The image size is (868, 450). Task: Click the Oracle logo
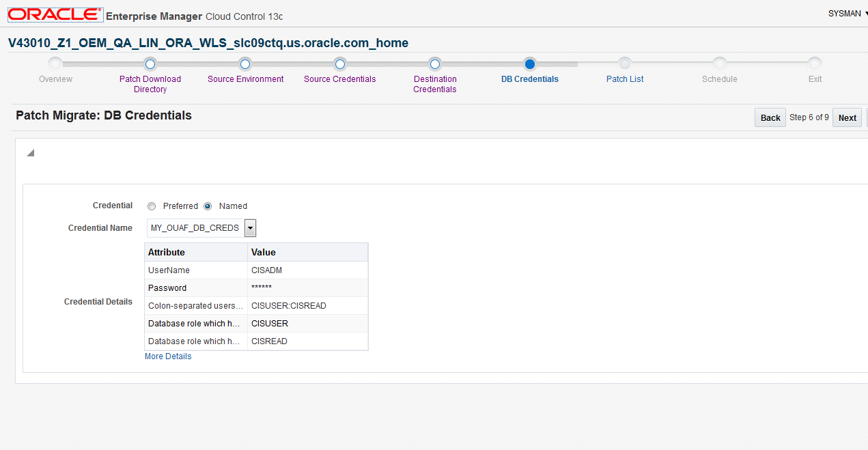pyautogui.click(x=55, y=14)
